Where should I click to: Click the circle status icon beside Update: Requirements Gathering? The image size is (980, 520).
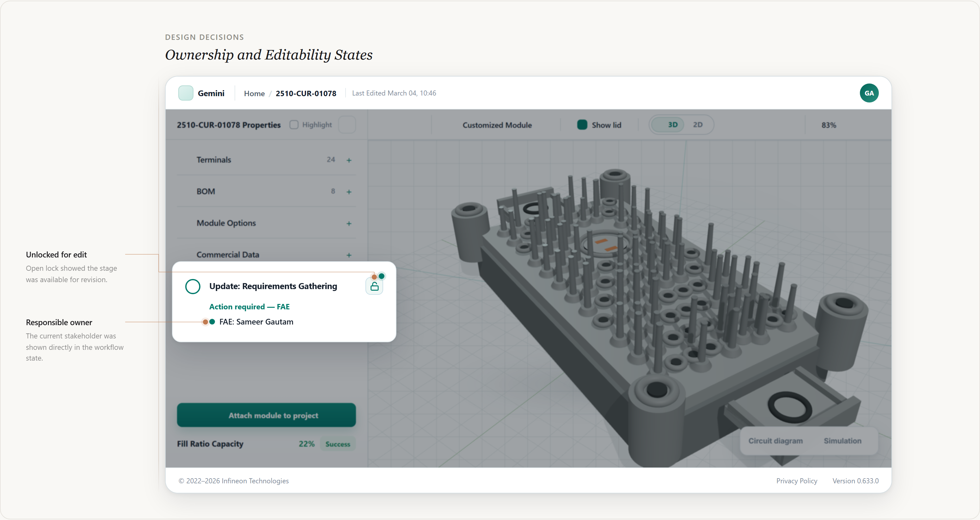tap(193, 286)
